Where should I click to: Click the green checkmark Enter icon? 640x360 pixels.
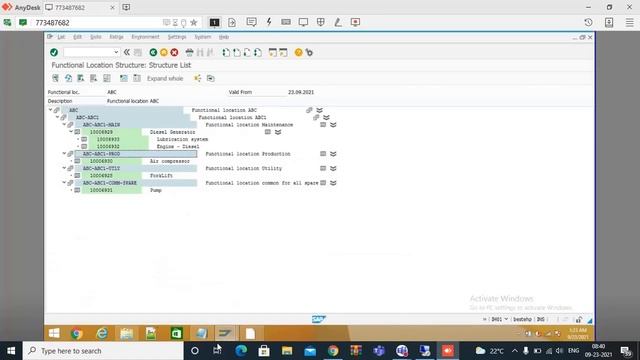click(54, 52)
